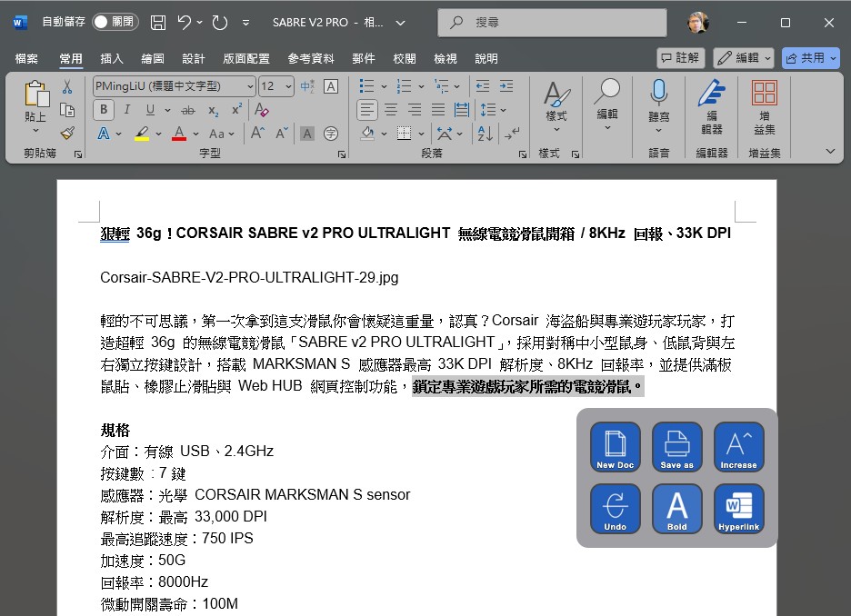Switch to the 校閱 ribbon tab
Viewport: 851px width, 616px height.
click(x=405, y=58)
